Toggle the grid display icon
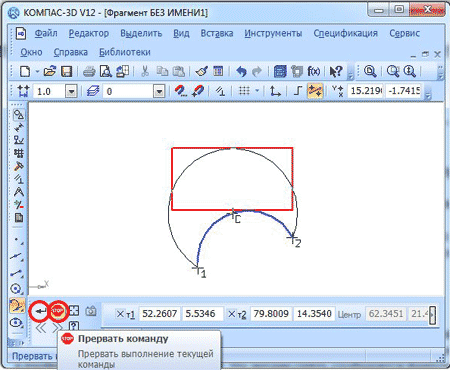 [x=244, y=91]
